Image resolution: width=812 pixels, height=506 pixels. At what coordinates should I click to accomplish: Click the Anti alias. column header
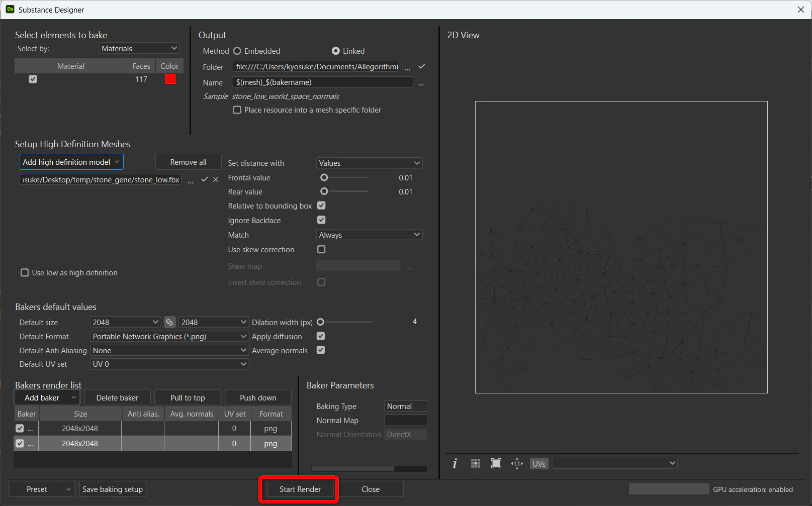(143, 414)
